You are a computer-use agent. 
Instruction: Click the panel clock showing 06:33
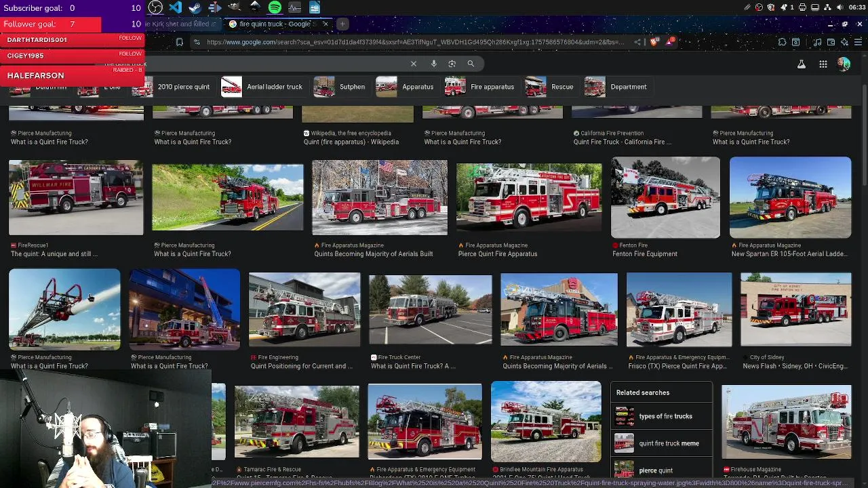click(x=857, y=7)
